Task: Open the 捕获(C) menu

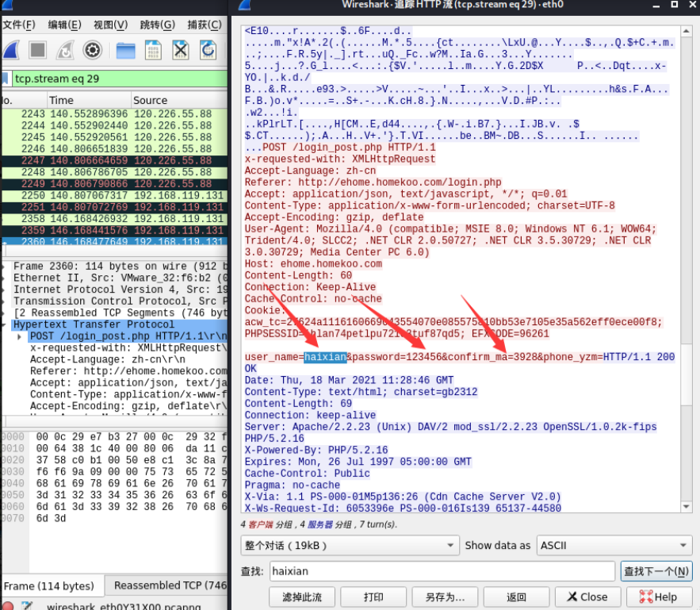Action: click(205, 25)
